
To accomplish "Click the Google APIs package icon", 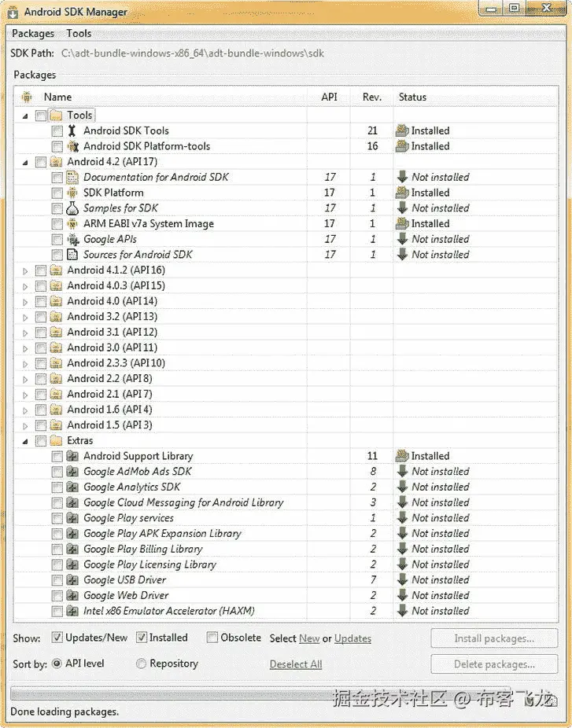I will (x=72, y=239).
